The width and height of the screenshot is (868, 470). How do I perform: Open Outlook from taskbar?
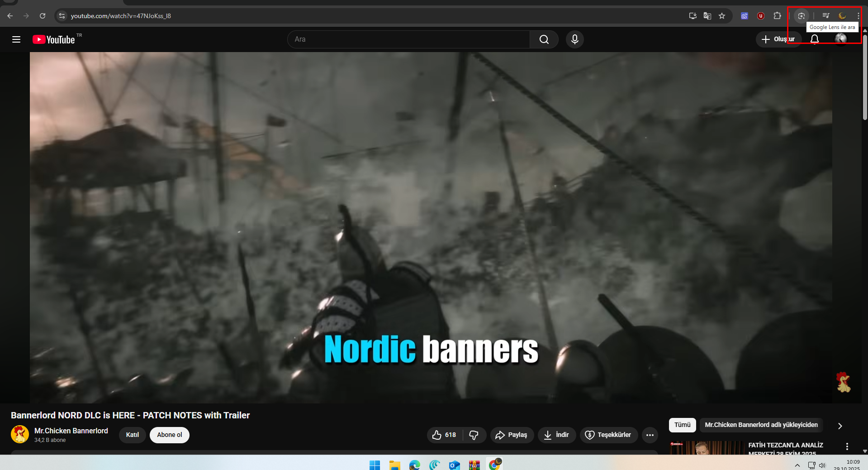pyautogui.click(x=455, y=465)
